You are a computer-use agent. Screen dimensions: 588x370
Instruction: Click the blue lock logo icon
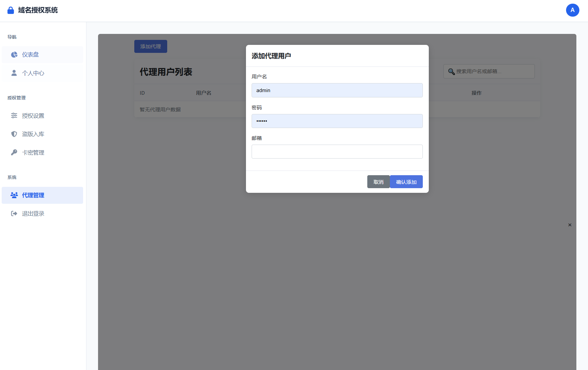click(11, 10)
